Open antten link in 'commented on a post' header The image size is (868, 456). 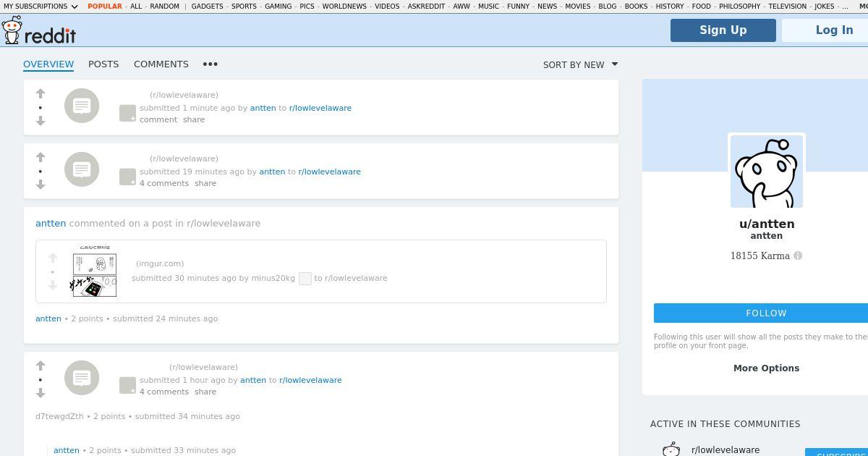51,223
